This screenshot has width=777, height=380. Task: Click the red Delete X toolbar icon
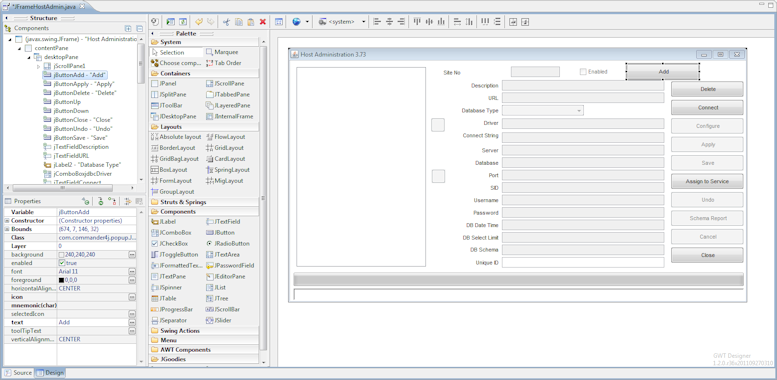point(263,22)
